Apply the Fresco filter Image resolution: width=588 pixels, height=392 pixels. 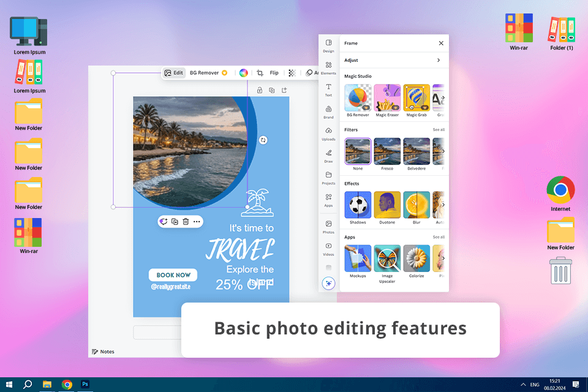(387, 154)
